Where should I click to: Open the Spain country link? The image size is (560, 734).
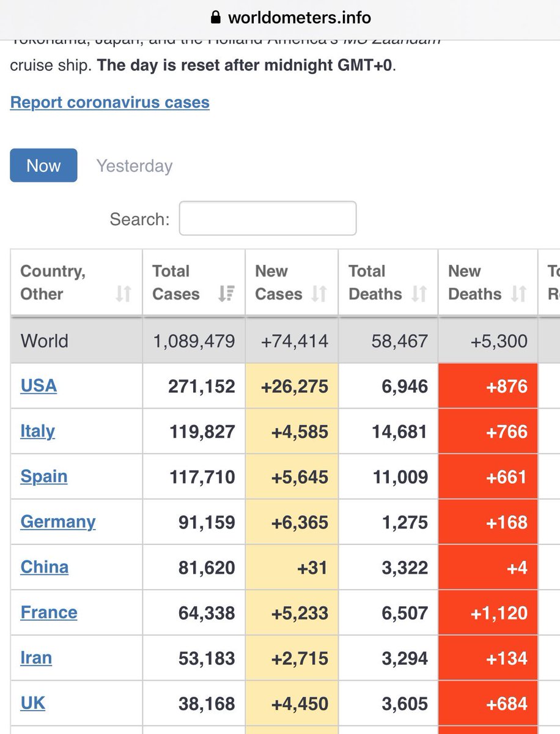click(44, 476)
